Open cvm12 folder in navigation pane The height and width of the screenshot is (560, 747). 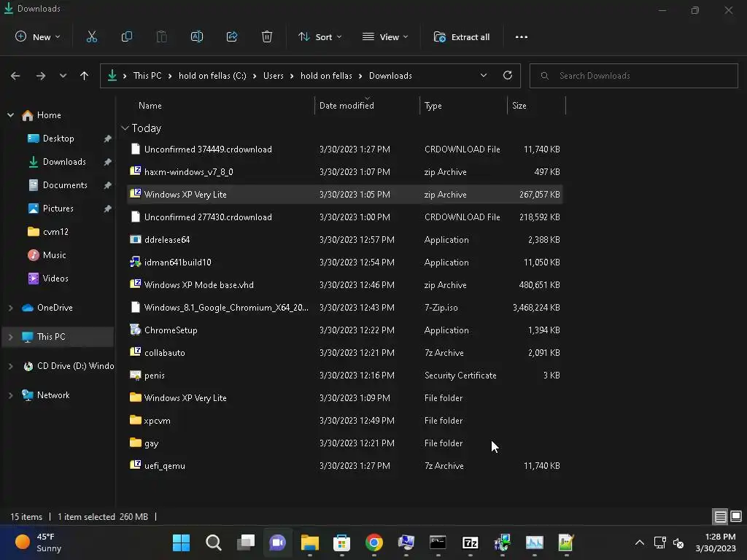[55, 232]
